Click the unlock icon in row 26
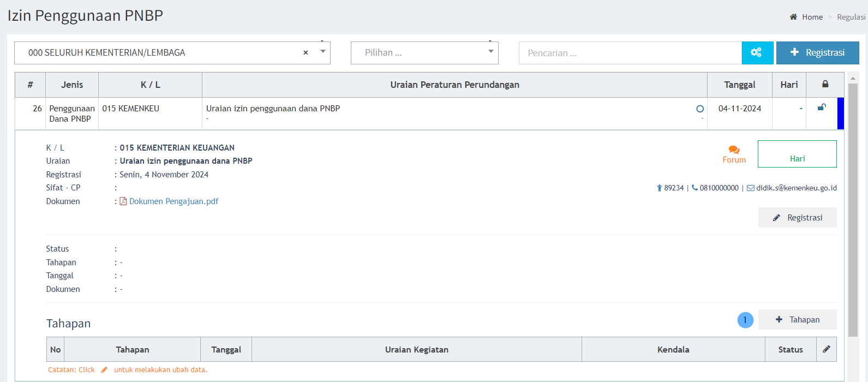Viewport: 868px width, 382px height. [822, 108]
